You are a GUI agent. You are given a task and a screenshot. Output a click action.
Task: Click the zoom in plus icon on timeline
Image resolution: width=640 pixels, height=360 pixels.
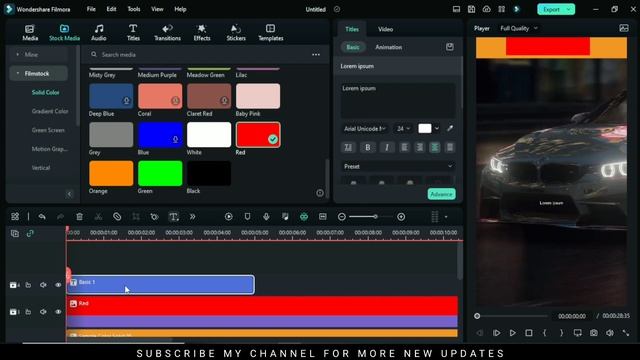401,217
